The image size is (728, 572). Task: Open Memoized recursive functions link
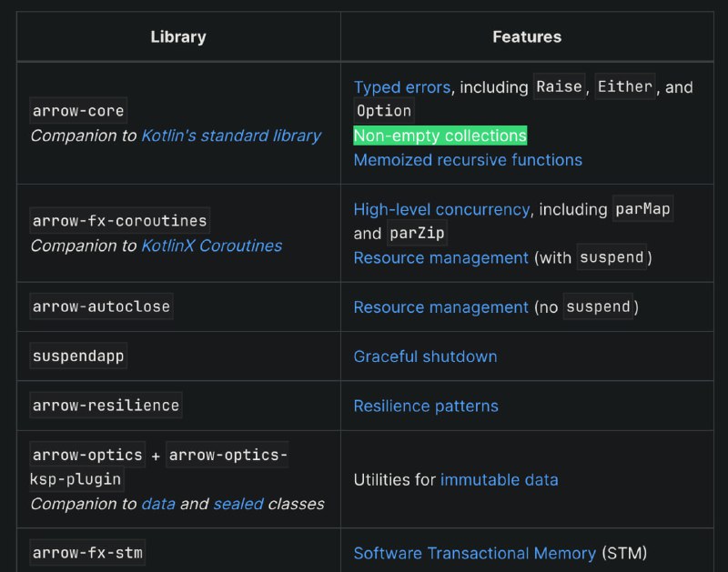468,160
